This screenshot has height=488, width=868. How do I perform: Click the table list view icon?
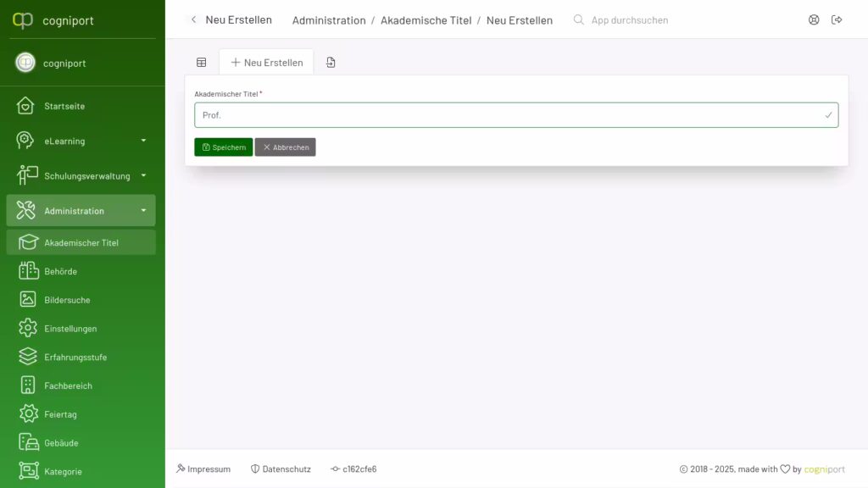202,63
